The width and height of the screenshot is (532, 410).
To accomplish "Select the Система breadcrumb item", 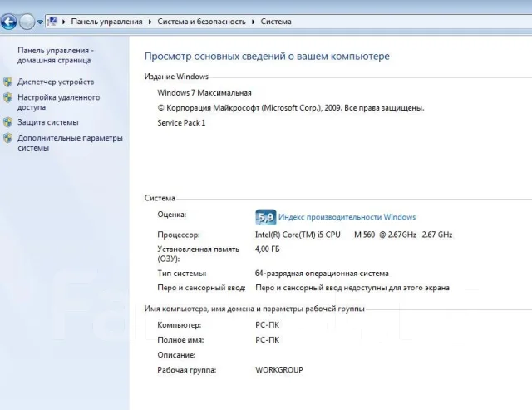I will pyautogui.click(x=276, y=22).
